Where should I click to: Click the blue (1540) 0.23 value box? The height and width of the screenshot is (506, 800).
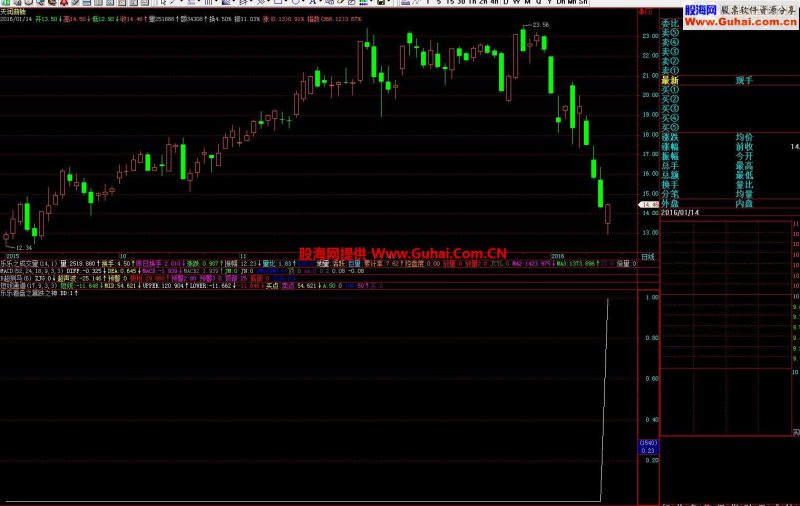click(648, 447)
